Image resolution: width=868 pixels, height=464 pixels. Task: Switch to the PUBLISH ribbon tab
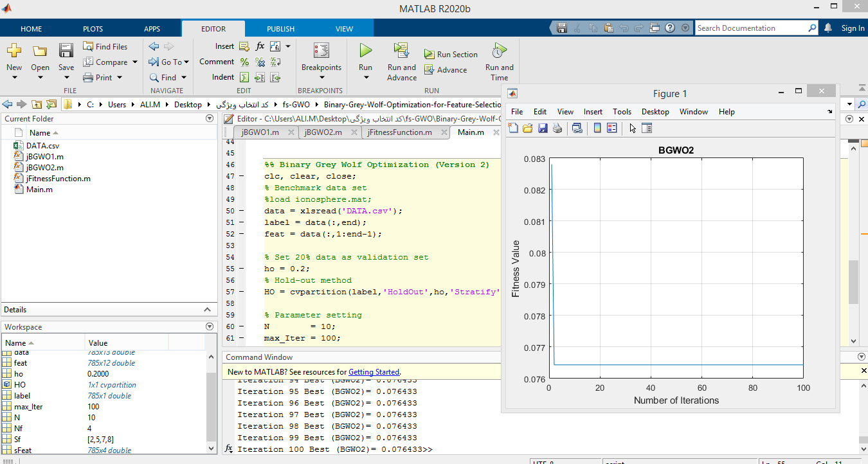280,28
